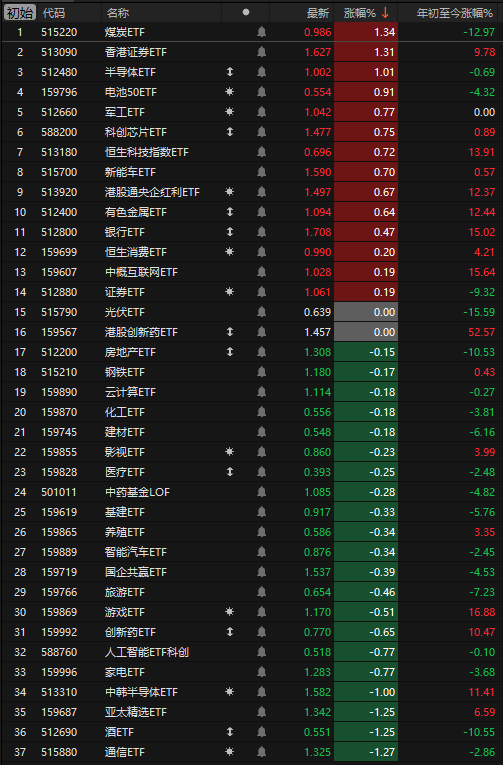Select the 建材ETF name

pos(125,432)
